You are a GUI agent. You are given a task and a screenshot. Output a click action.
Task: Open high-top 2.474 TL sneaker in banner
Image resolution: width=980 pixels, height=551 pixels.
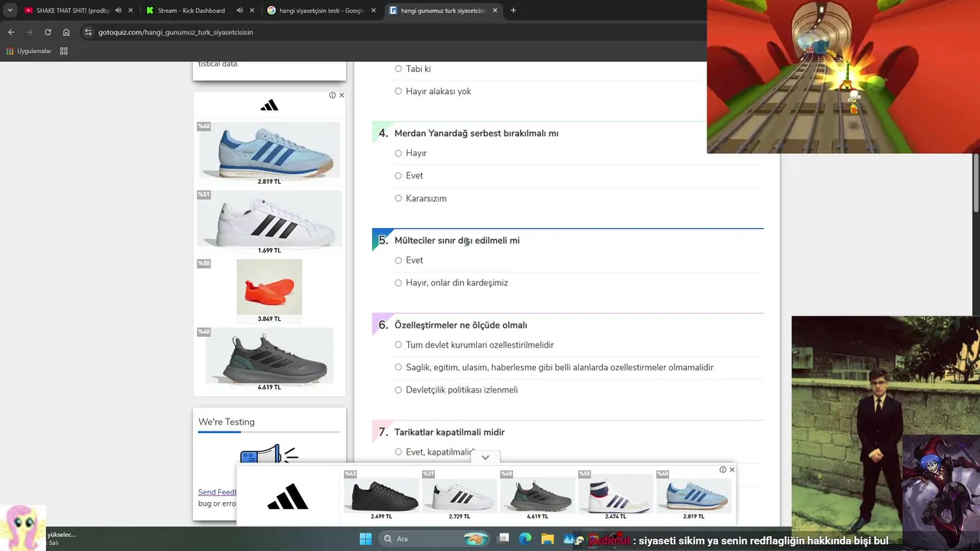(616, 495)
